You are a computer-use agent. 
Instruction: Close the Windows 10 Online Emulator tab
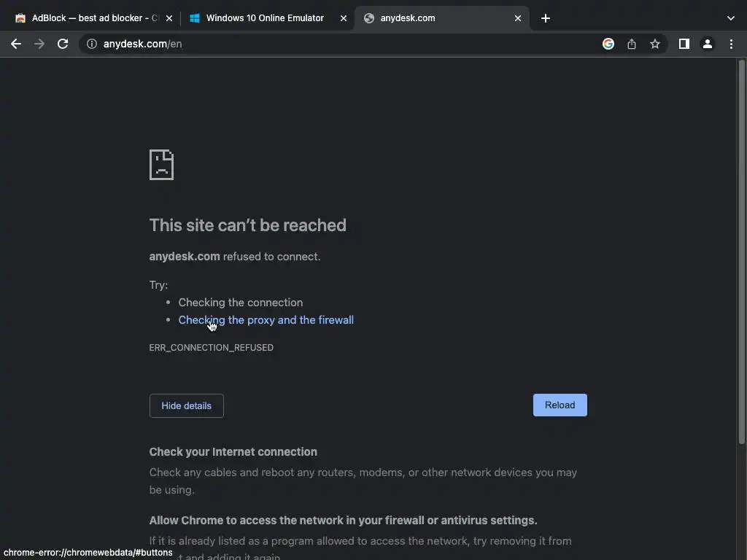coord(343,18)
